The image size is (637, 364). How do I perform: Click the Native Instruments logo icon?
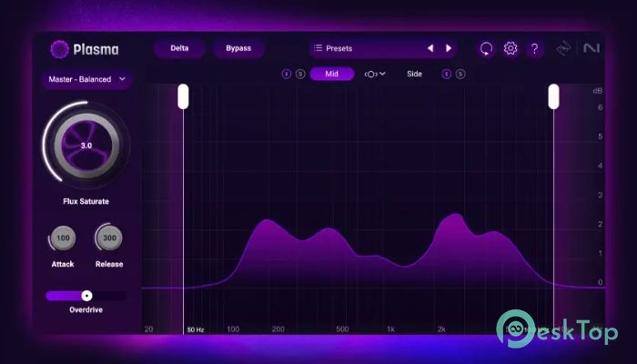pos(589,48)
